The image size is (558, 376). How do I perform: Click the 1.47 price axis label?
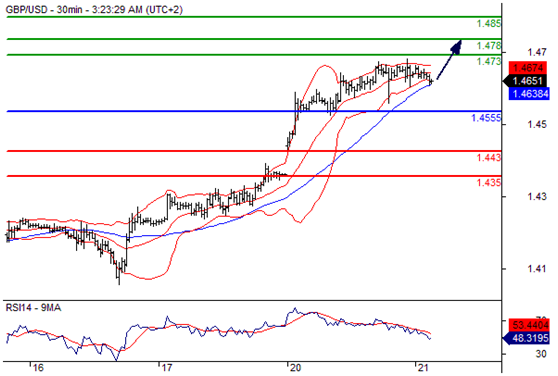coord(537,53)
